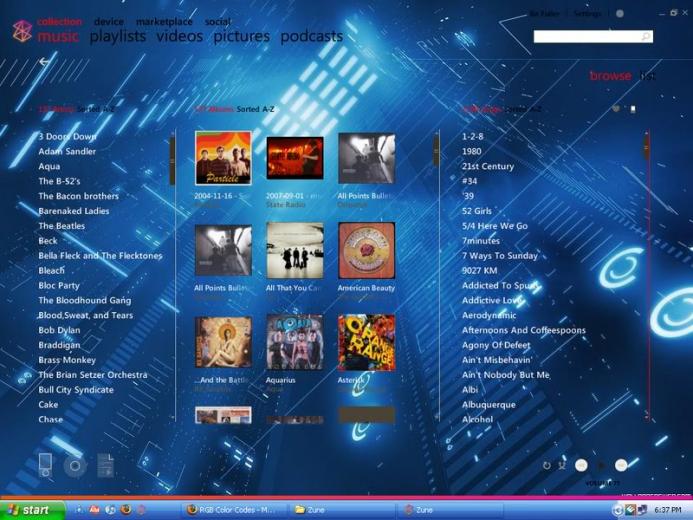This screenshot has height=520, width=693.
Task: Click the heart rating icon above songs
Action: [616, 109]
